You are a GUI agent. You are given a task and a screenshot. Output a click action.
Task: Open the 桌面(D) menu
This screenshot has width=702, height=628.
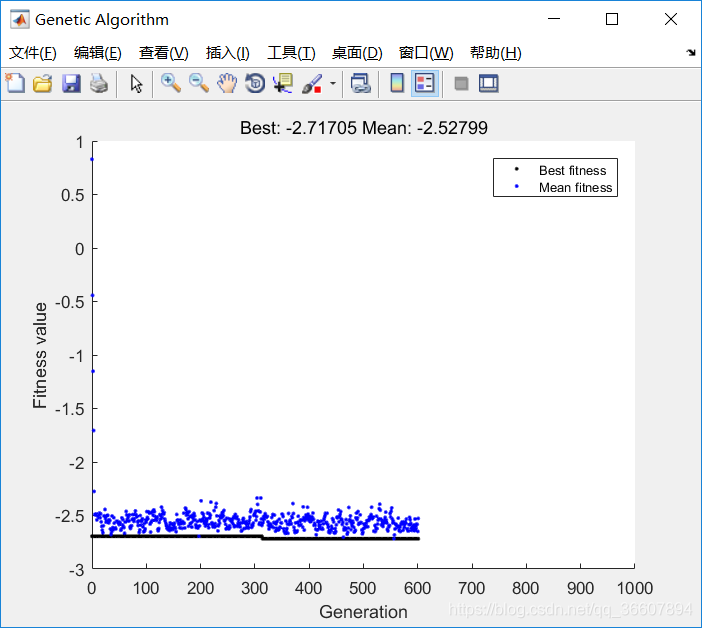click(357, 53)
